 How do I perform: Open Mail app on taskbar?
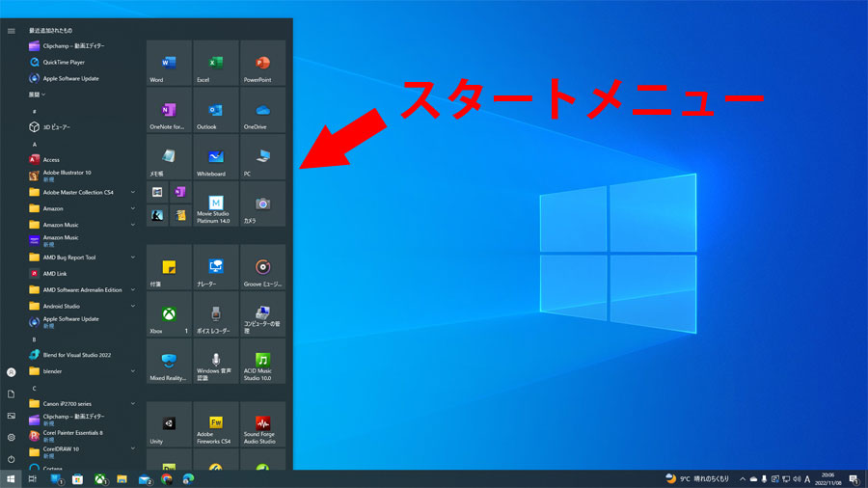click(145, 479)
